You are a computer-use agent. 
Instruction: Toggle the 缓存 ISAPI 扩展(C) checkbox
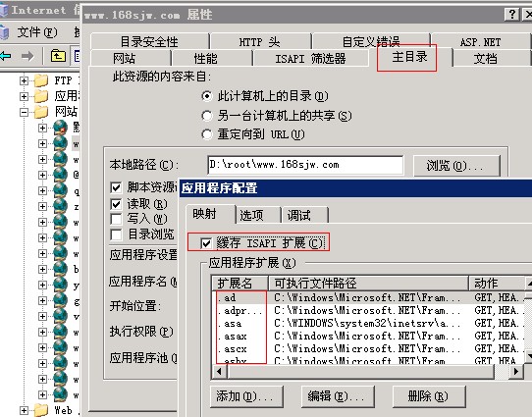tap(206, 243)
